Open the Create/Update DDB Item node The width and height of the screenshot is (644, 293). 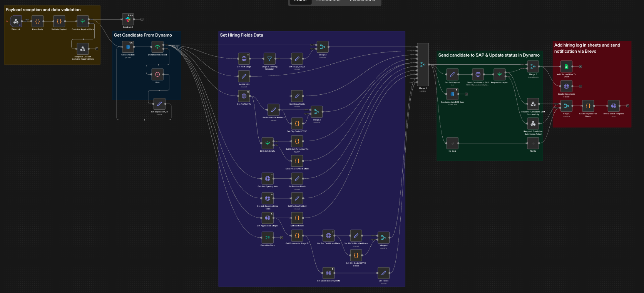452,94
